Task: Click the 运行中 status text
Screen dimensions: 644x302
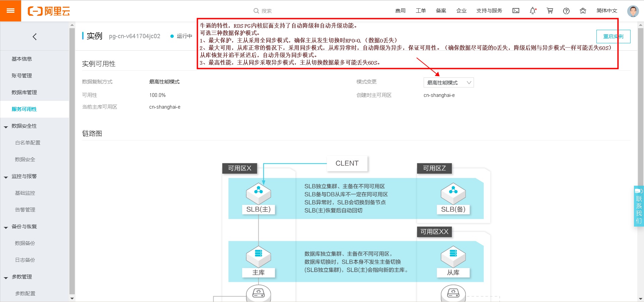Action: click(x=184, y=36)
